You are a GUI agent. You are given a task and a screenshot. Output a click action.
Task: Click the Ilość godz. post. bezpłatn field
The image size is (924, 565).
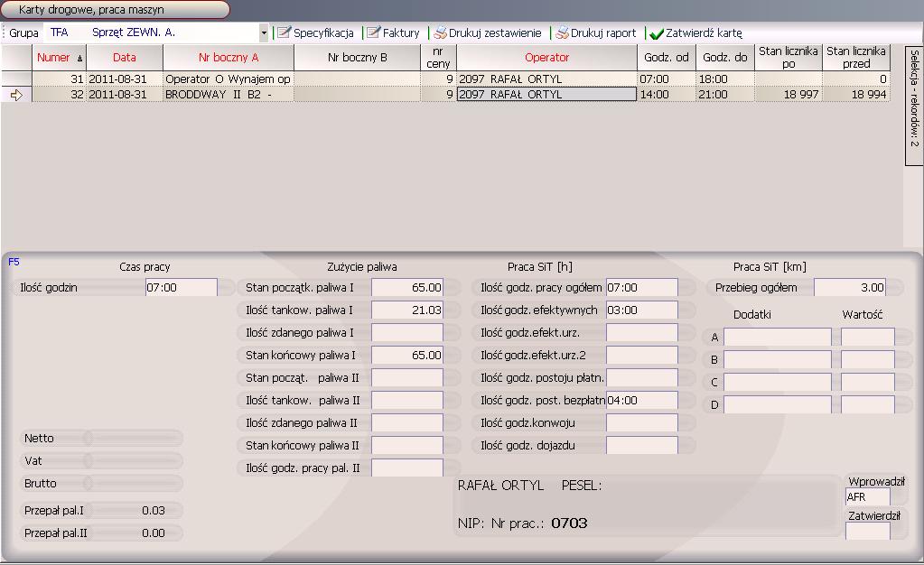(x=641, y=400)
